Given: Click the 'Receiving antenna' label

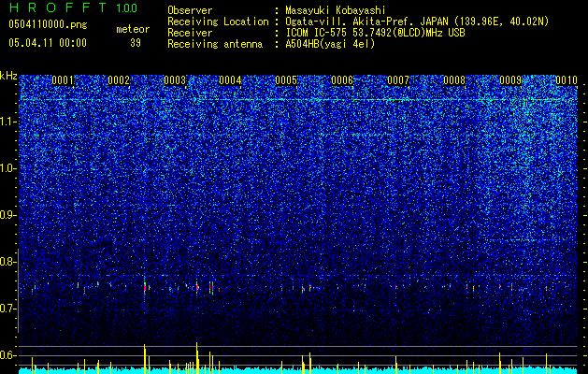Looking at the screenshot, I should pyautogui.click(x=215, y=44).
